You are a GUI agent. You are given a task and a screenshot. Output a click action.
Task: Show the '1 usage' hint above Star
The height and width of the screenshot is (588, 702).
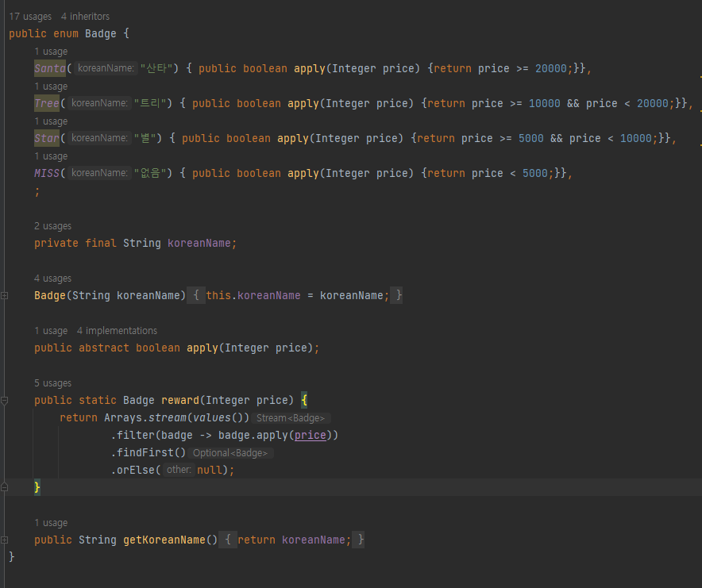pyautogui.click(x=51, y=121)
